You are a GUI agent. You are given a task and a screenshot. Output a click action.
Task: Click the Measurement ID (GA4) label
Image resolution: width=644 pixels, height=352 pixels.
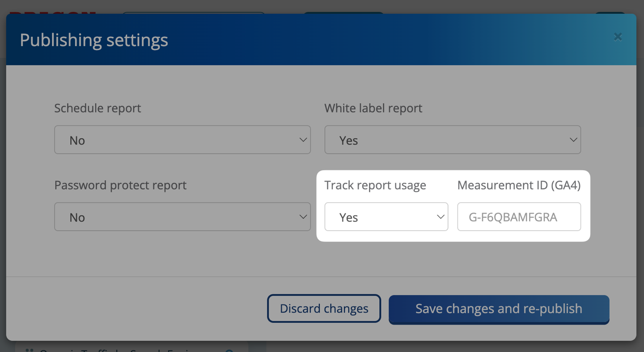point(519,185)
